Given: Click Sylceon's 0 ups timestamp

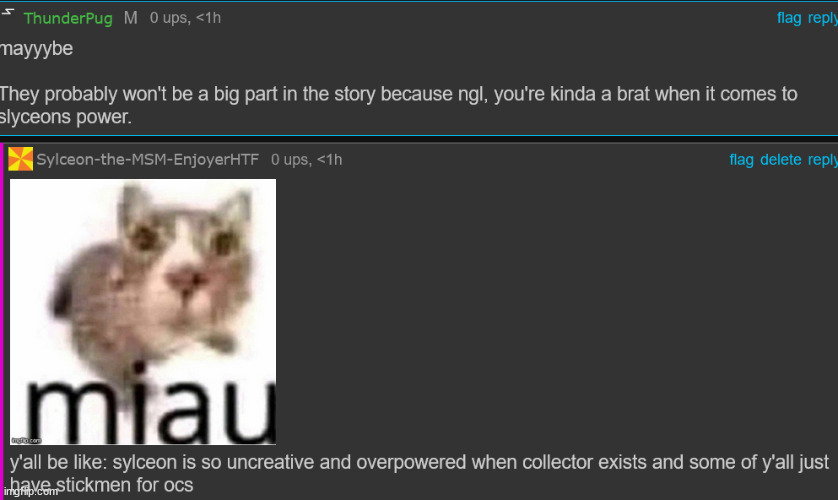Looking at the screenshot, I should coord(306,160).
